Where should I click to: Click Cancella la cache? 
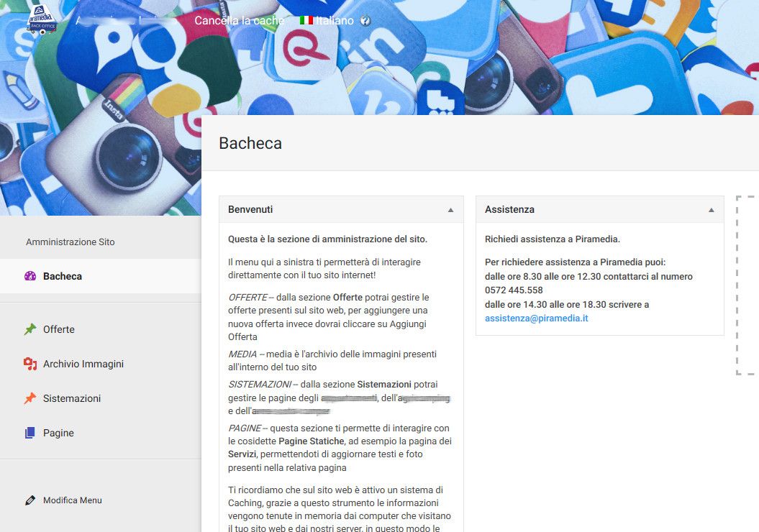(x=239, y=20)
